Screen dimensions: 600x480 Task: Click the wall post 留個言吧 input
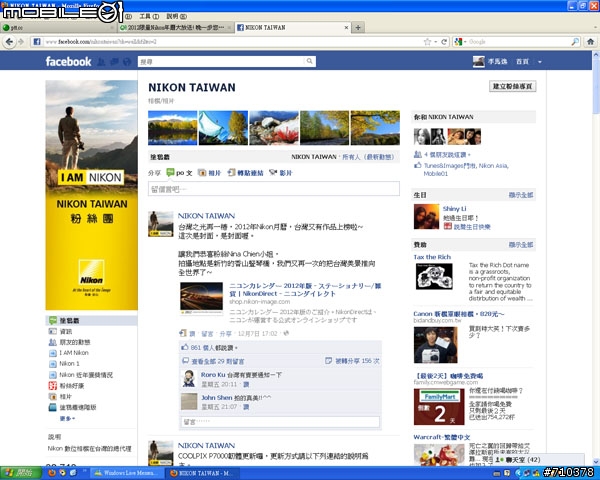[274, 189]
